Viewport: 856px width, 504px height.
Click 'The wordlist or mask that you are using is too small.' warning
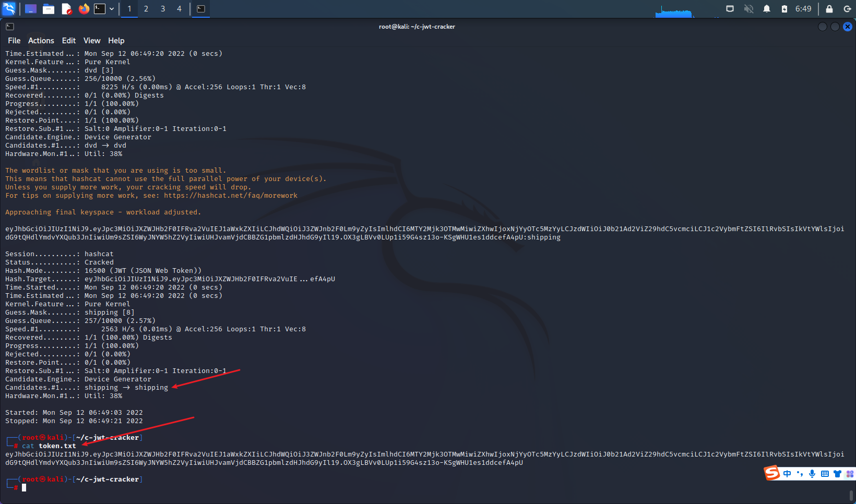(x=116, y=171)
